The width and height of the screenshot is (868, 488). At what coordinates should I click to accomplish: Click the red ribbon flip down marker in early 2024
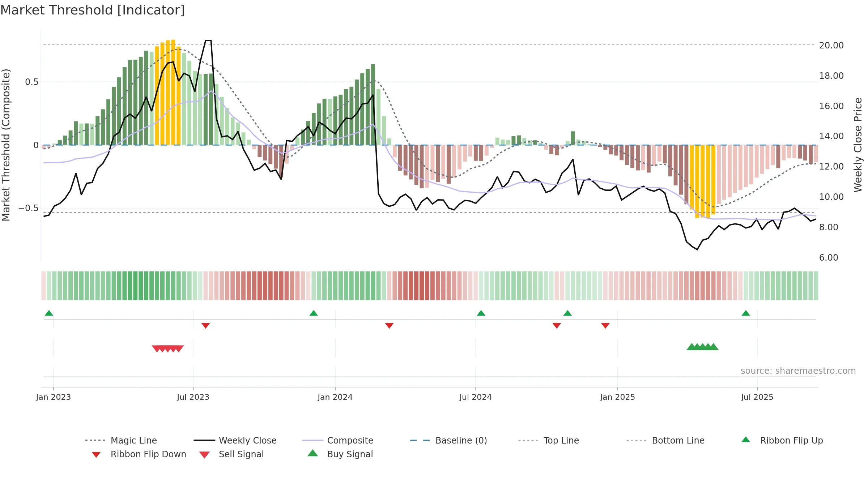coord(389,326)
